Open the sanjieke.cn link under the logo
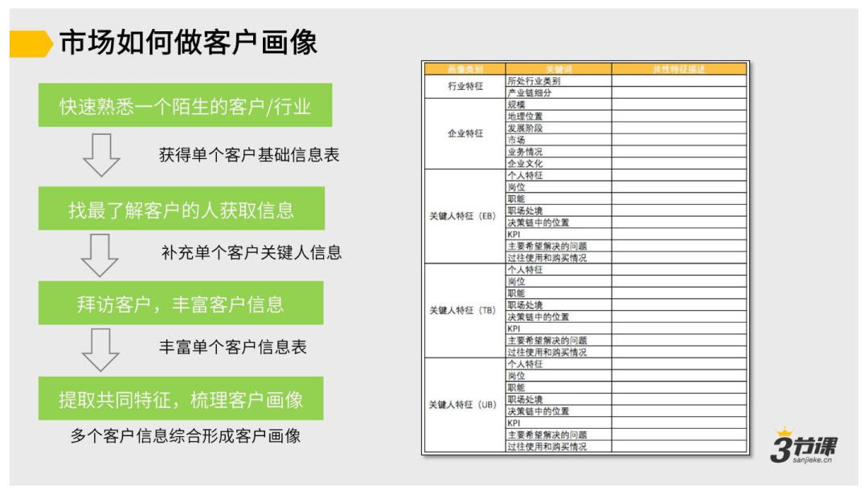Screen dimensions: 868x494 (x=810, y=463)
